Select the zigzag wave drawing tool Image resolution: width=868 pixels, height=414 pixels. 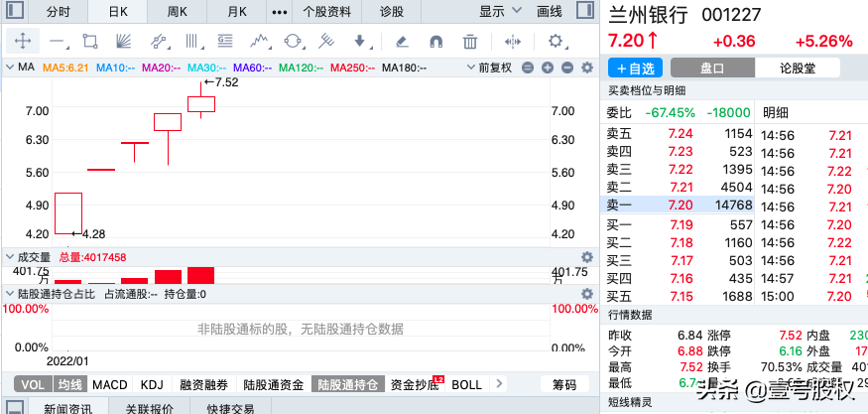260,41
